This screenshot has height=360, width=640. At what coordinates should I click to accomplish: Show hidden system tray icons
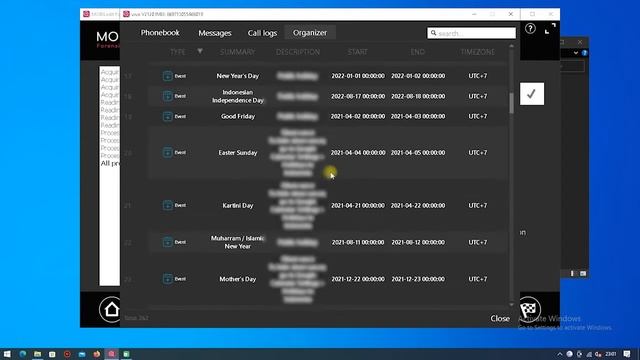click(560, 354)
